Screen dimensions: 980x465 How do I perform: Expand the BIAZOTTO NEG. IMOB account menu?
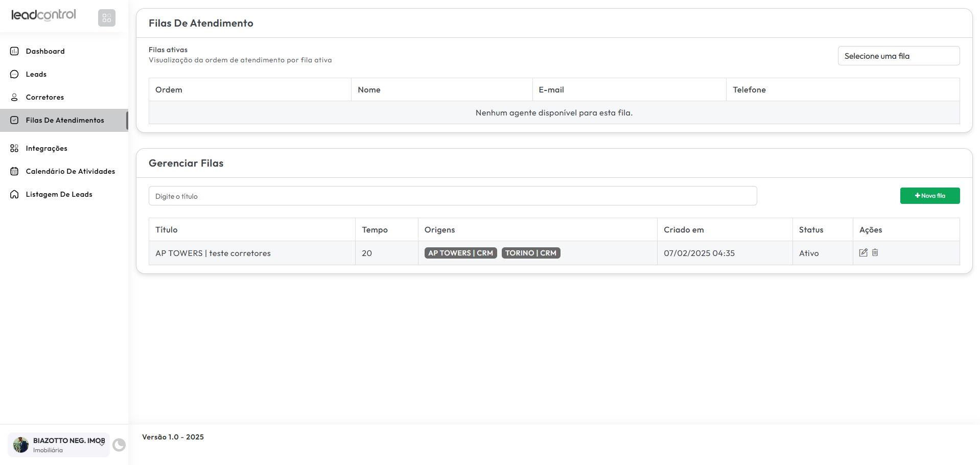click(59, 445)
